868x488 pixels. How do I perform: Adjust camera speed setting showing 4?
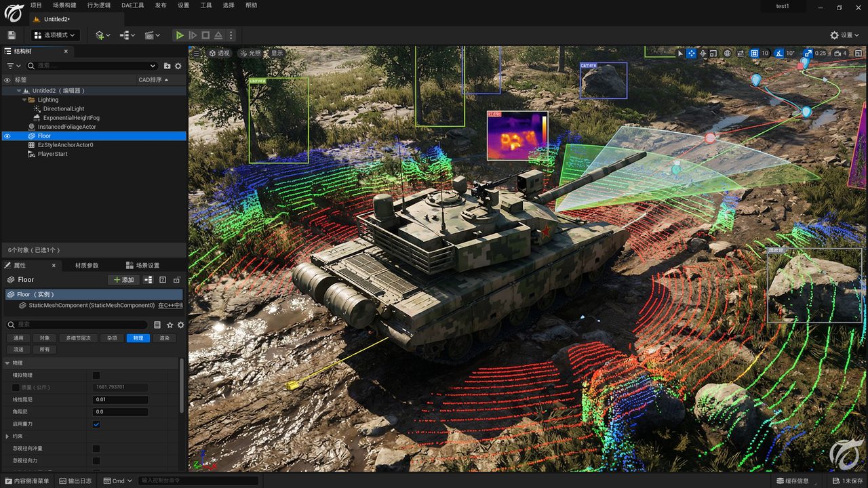(x=840, y=53)
